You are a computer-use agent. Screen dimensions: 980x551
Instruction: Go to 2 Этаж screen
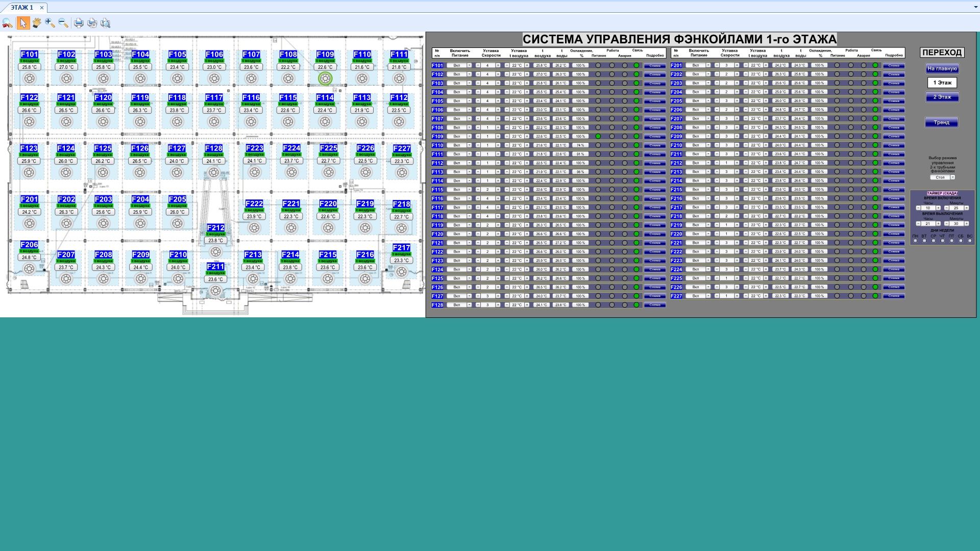tap(942, 97)
